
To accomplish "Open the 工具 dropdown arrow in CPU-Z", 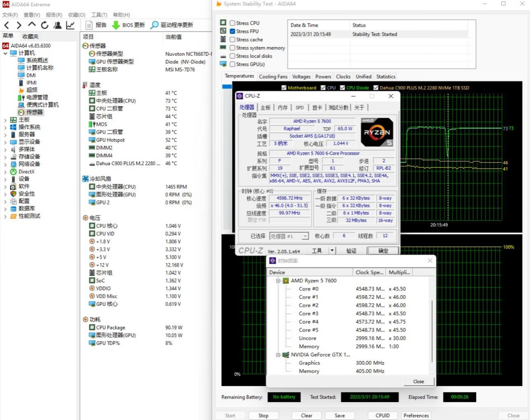I will (332, 251).
